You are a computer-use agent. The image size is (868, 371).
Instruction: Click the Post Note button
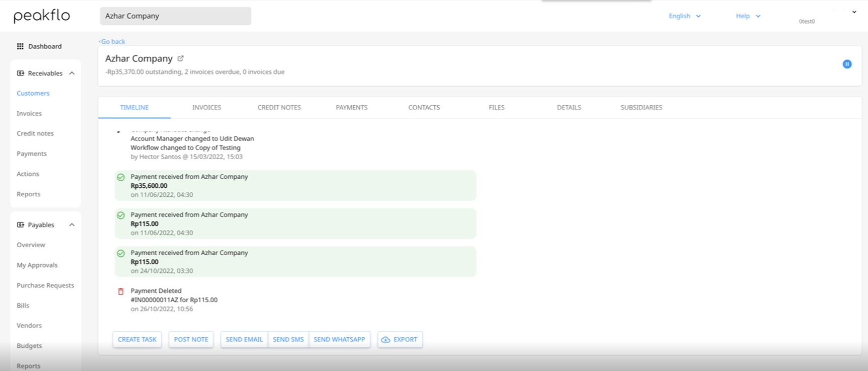tap(191, 340)
